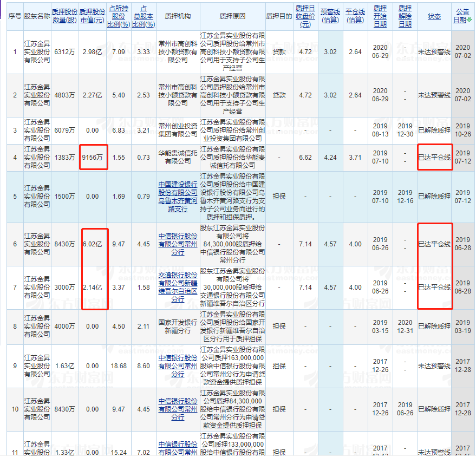476x457 pixels.
Task: Open 中信银行股份有限公司常州分行 link in row 6
Action: [x=178, y=244]
